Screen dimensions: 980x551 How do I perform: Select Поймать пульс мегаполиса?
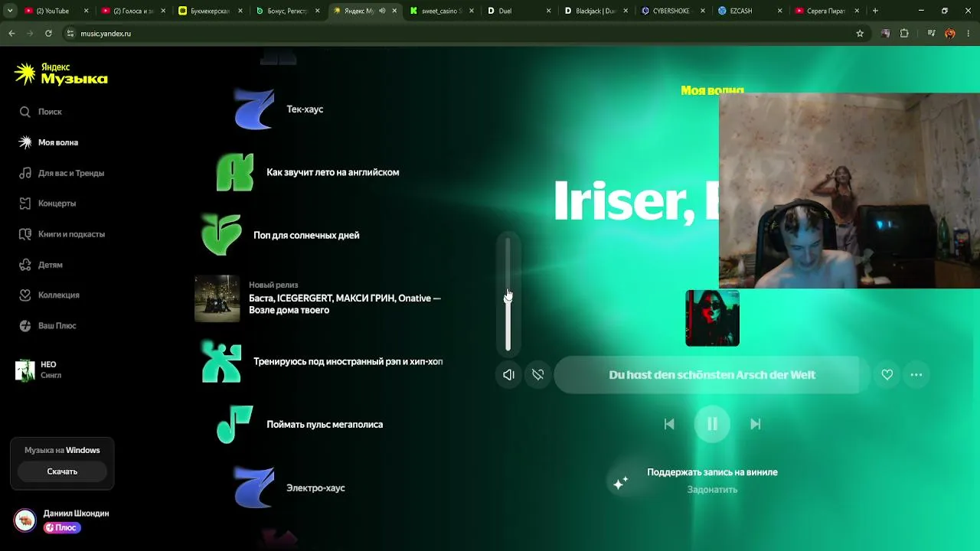coord(325,425)
